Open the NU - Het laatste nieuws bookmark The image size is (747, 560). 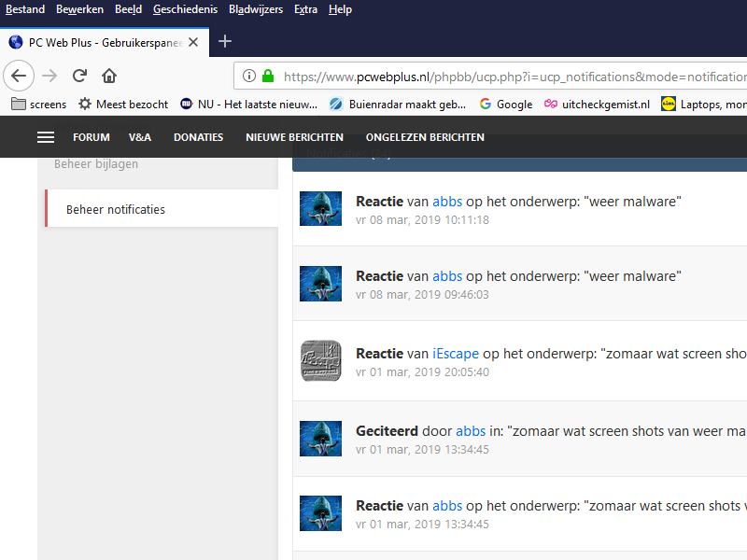(x=249, y=104)
